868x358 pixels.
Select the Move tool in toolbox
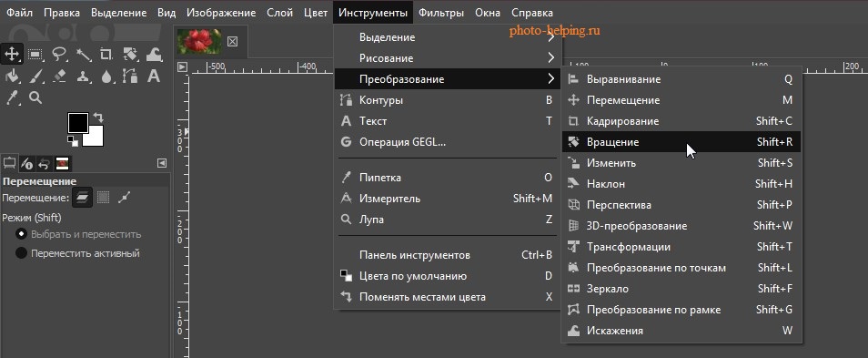pos(12,55)
